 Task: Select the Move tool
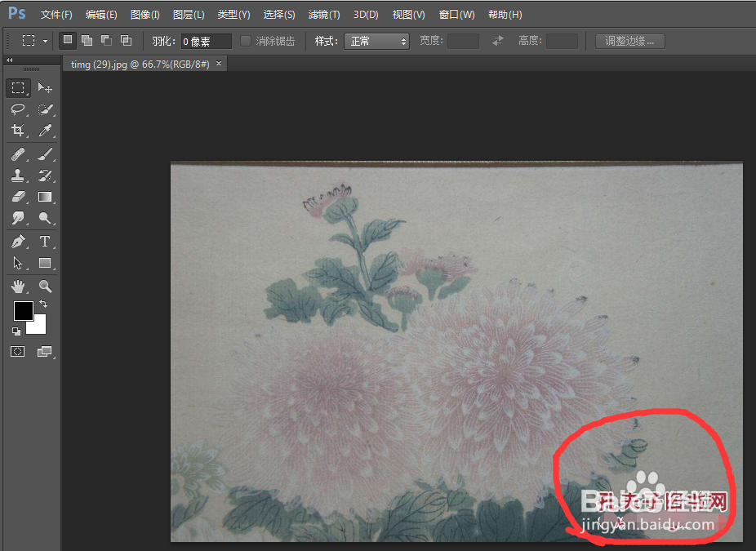(45, 87)
